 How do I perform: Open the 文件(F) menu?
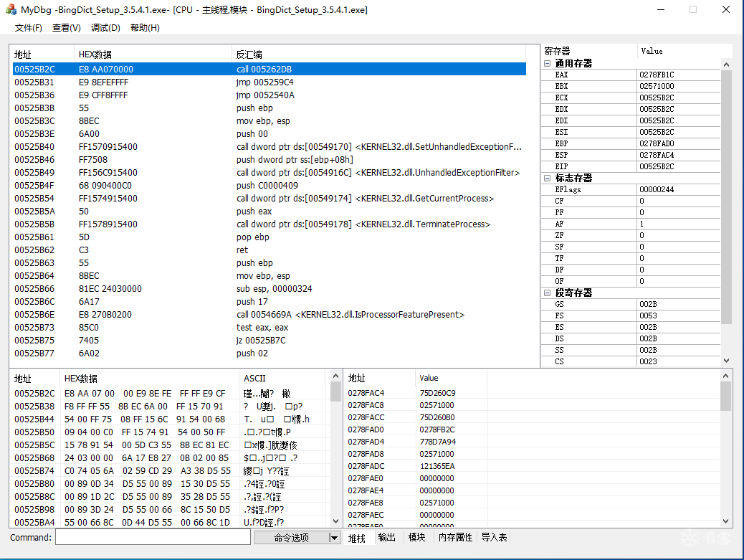click(x=29, y=28)
